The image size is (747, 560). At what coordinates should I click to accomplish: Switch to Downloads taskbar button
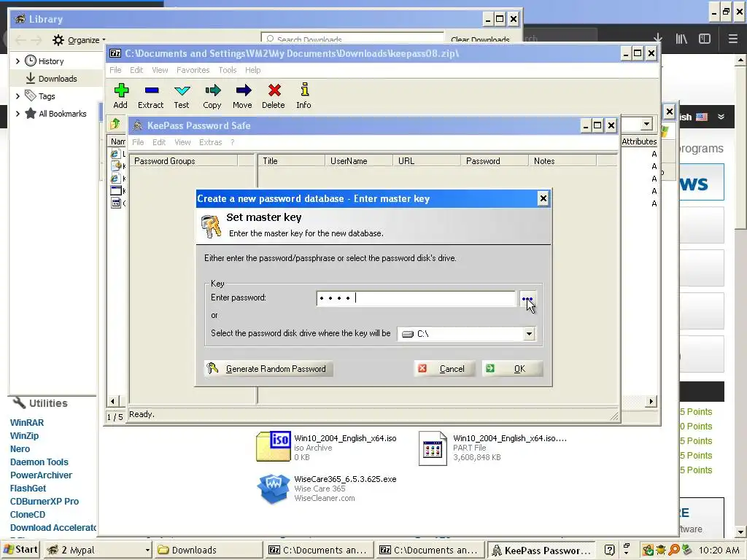(208, 550)
